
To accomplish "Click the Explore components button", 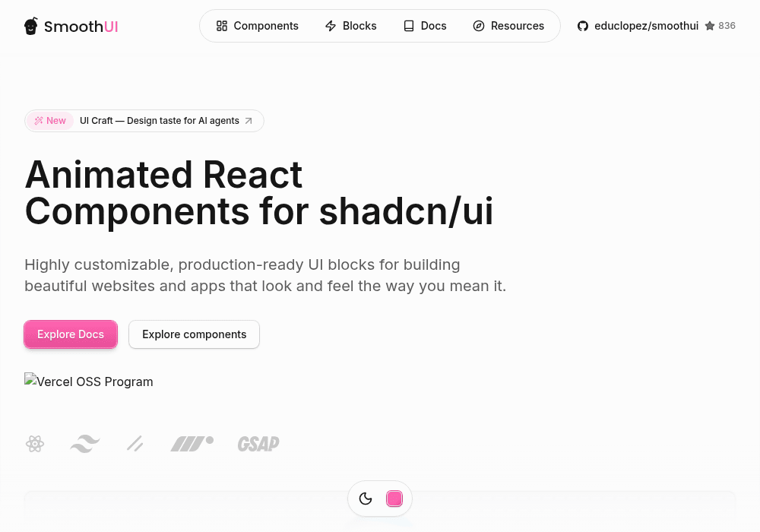I will click(x=195, y=334).
